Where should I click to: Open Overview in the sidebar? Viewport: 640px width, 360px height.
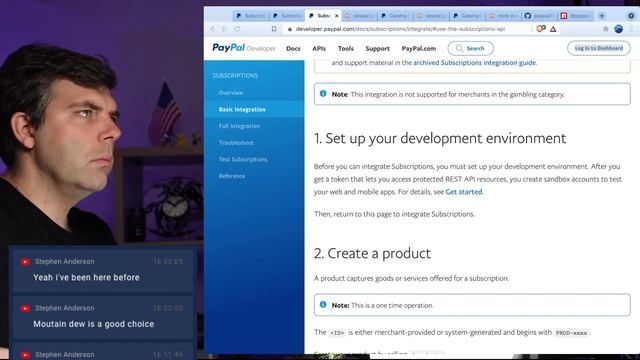coord(231,93)
